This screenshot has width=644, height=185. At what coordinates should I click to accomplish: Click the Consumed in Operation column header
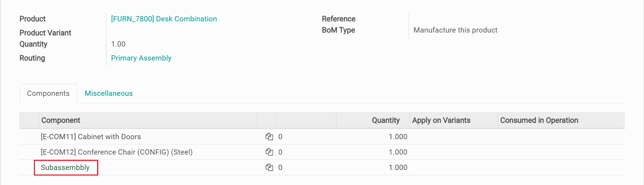[539, 120]
